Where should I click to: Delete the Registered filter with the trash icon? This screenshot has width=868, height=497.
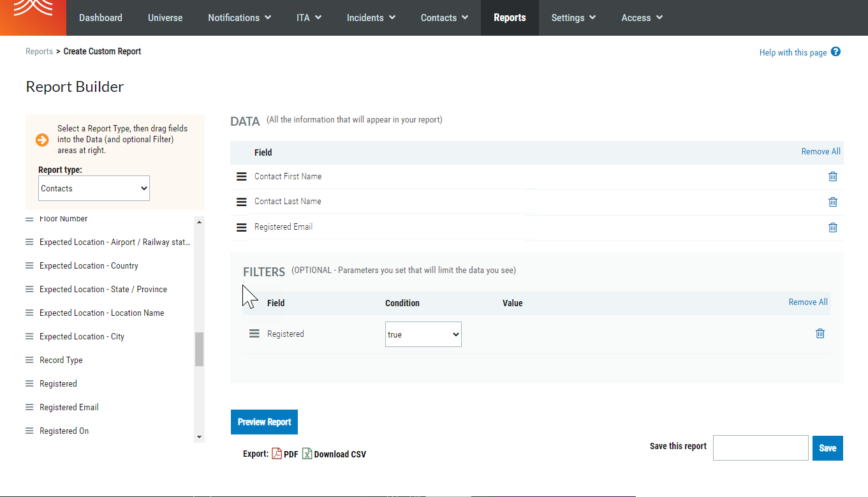tap(820, 333)
